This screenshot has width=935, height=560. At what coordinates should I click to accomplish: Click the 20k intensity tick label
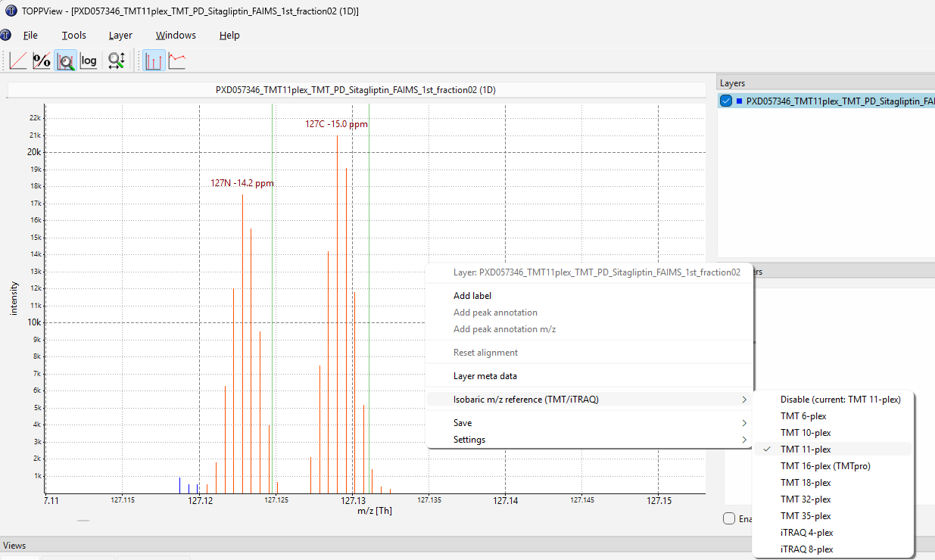pyautogui.click(x=34, y=152)
